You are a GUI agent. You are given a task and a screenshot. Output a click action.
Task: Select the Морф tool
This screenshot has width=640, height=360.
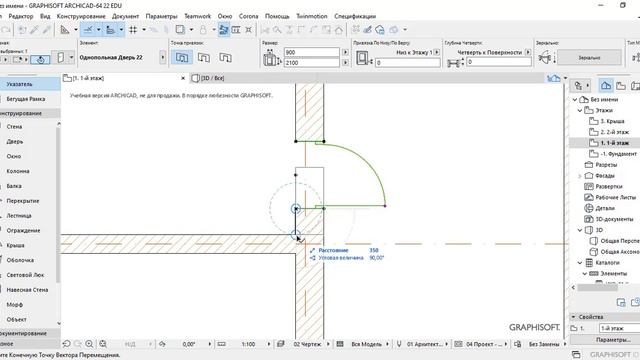click(14, 304)
